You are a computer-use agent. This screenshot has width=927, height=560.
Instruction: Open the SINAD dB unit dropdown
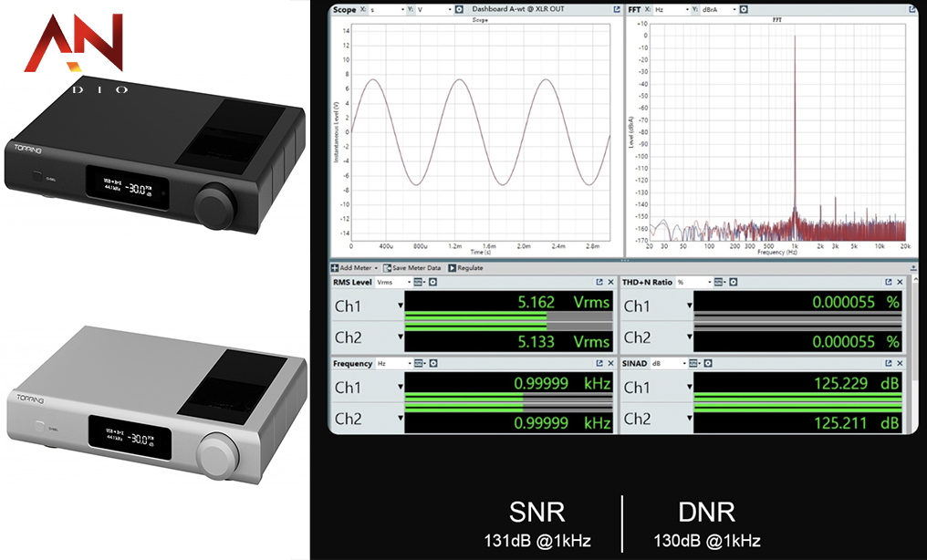669,363
